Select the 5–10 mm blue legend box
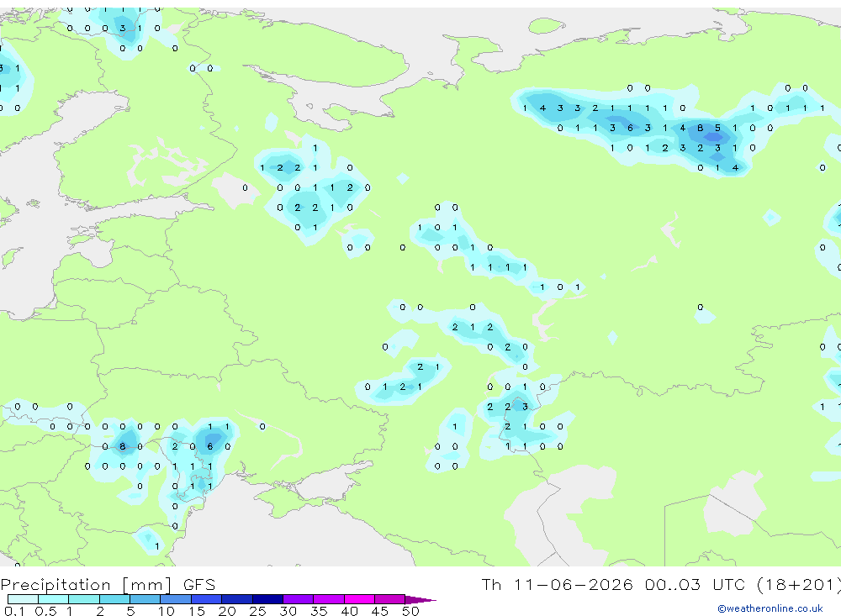The height and width of the screenshot is (616, 841). 145,599
